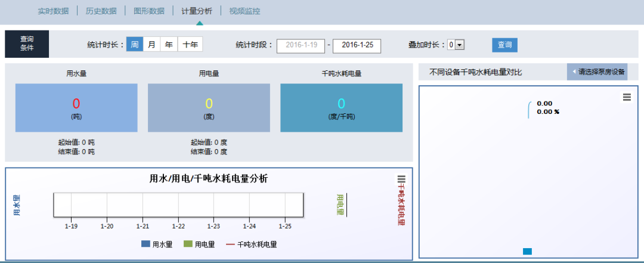644x263 pixels.
Task: Click the 统计时段 label
Action: pos(254,45)
